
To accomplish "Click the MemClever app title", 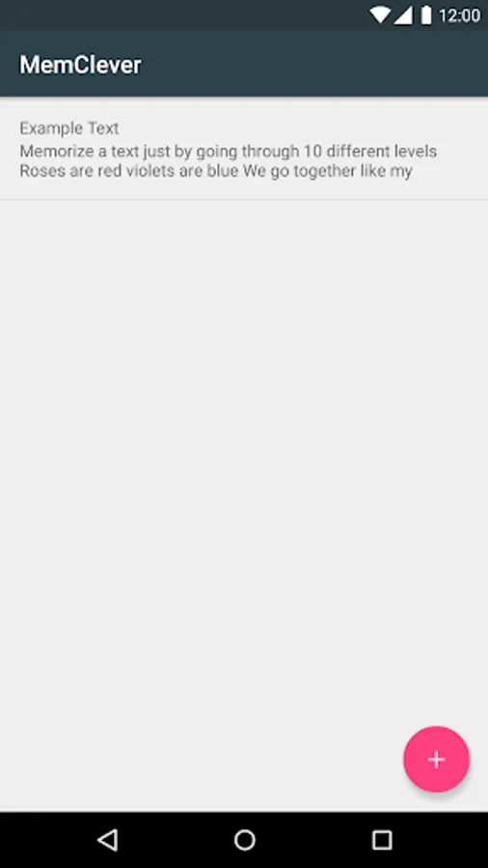I will (x=80, y=65).
